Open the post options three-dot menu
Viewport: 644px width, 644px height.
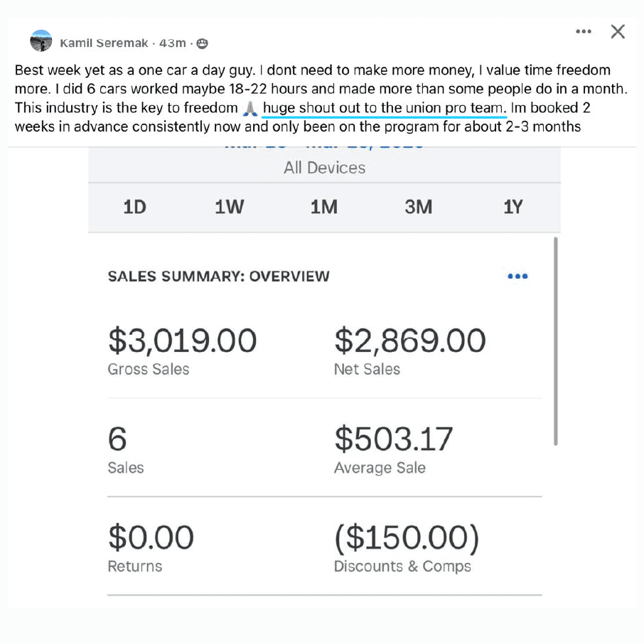583,31
